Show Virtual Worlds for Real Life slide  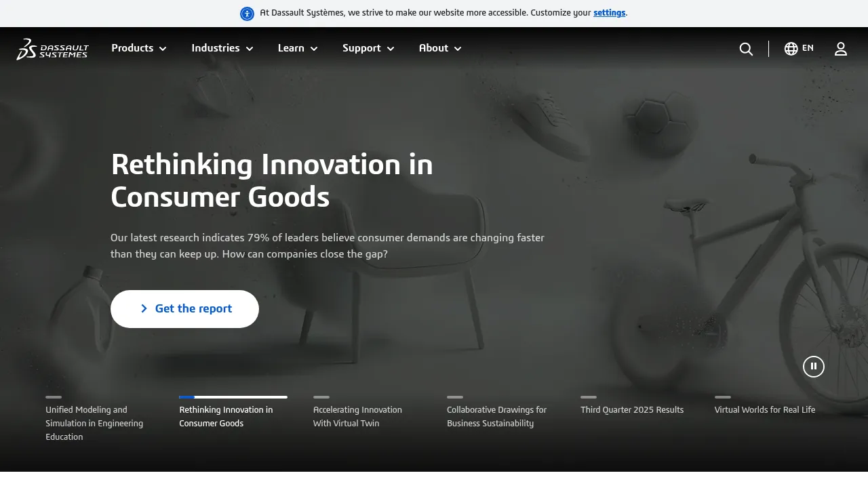768,405
